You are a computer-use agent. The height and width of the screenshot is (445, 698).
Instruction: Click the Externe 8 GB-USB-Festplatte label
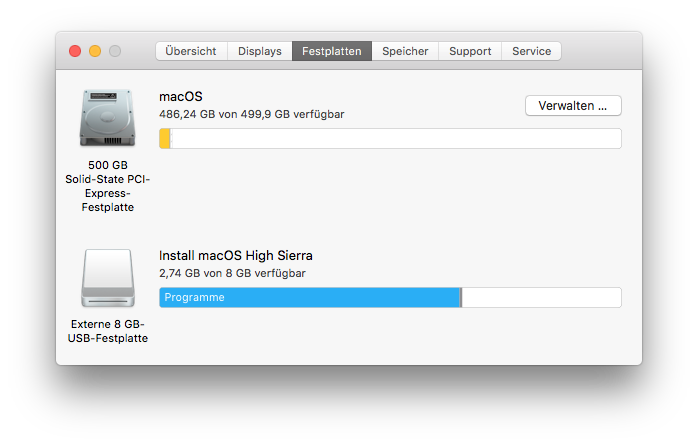(x=109, y=331)
